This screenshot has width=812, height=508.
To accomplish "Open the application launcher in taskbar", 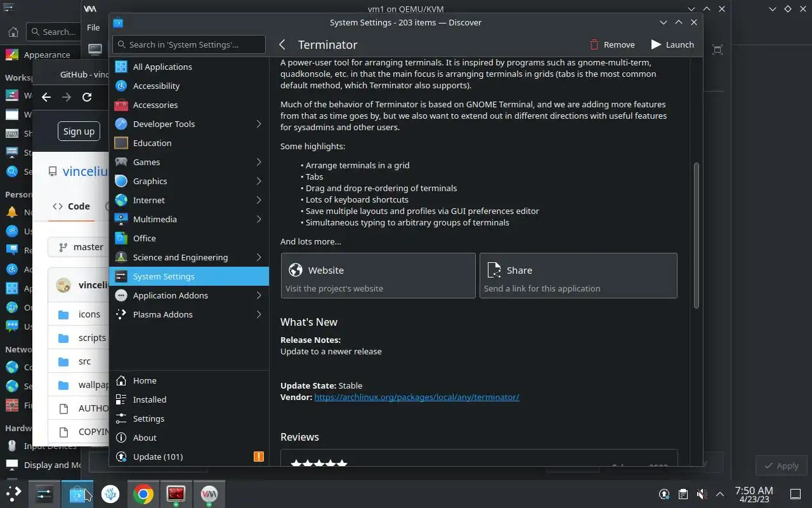I will (14, 493).
